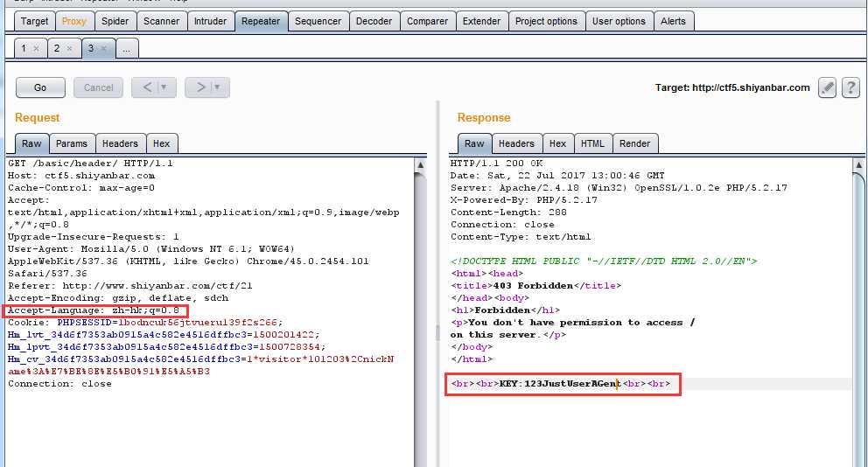
Task: Click the Go button to send request
Action: [x=40, y=87]
